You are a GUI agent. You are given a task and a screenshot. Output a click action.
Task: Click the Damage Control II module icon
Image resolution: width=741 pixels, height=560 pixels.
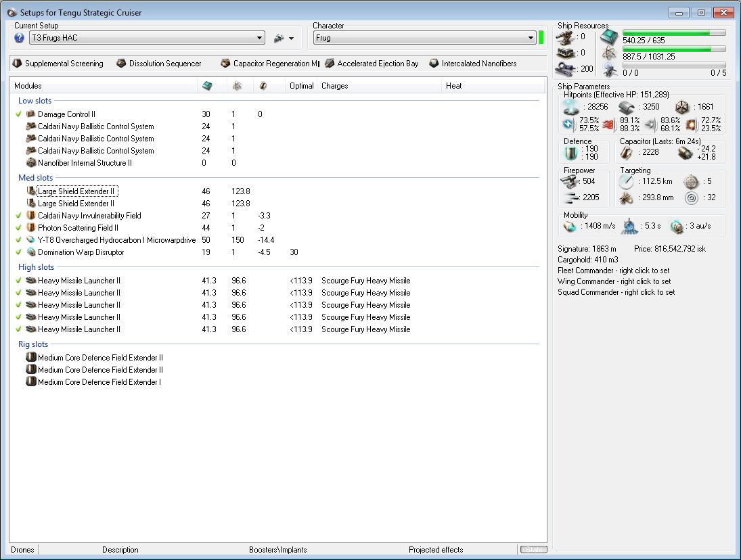30,114
